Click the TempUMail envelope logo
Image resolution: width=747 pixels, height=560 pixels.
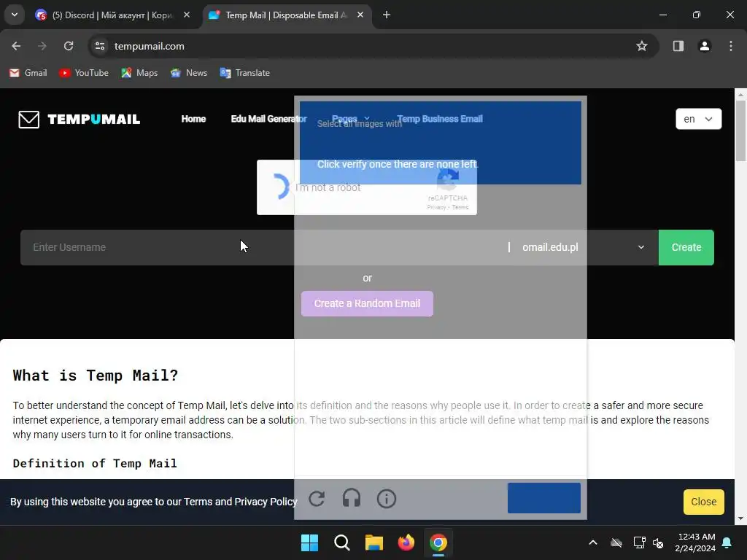click(x=29, y=119)
